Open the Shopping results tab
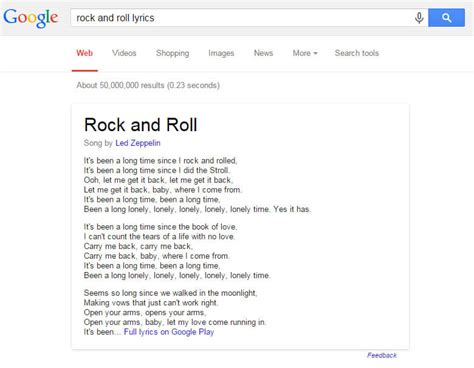This screenshot has width=474, height=368. click(x=172, y=53)
